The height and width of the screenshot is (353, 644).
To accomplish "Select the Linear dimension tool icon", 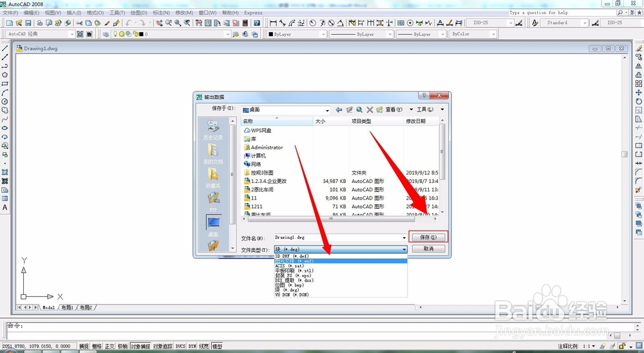I will [x=273, y=23].
